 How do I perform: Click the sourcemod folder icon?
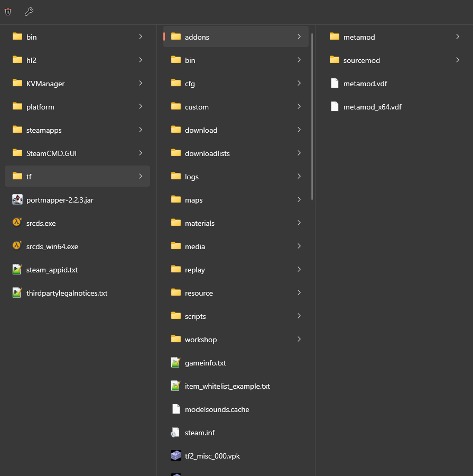point(335,59)
